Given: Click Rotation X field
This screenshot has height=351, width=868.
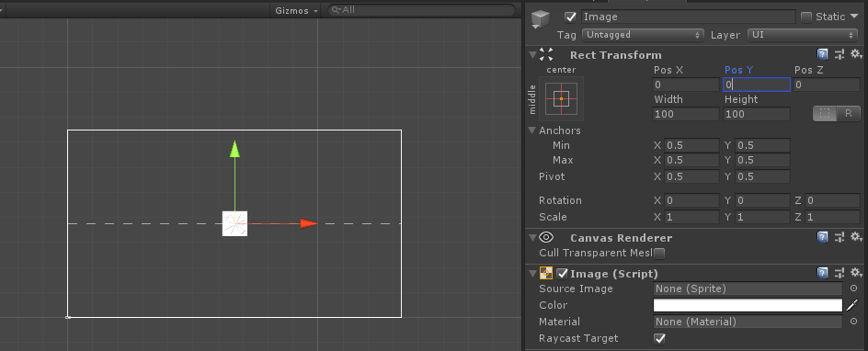Looking at the screenshot, I should tap(691, 200).
